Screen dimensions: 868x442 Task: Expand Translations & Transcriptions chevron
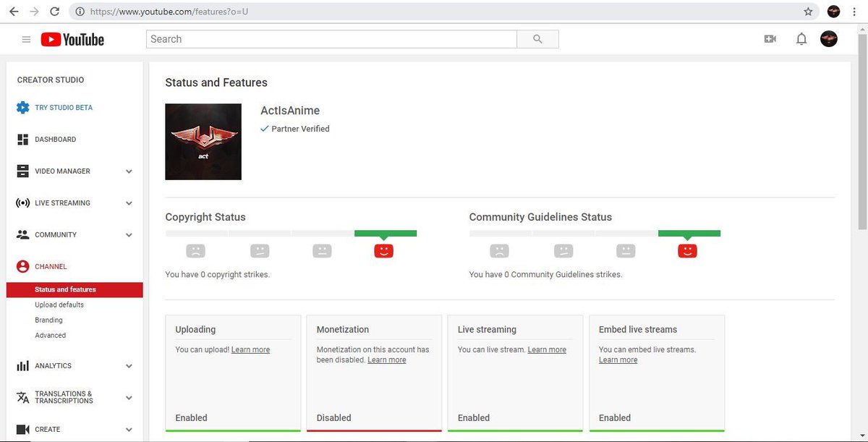tap(129, 398)
